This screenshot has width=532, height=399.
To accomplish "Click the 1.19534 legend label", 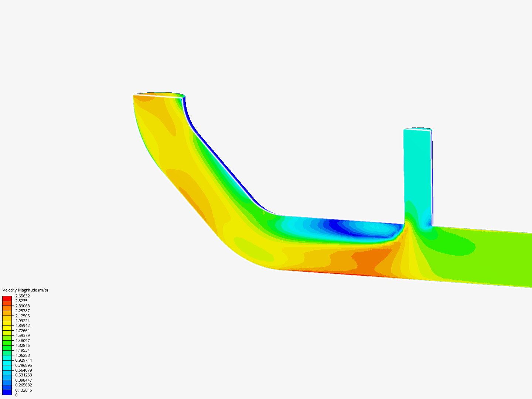I will point(23,350).
